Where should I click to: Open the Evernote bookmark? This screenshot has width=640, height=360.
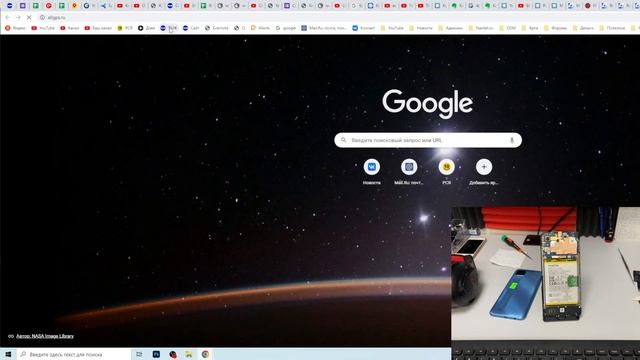[217, 28]
